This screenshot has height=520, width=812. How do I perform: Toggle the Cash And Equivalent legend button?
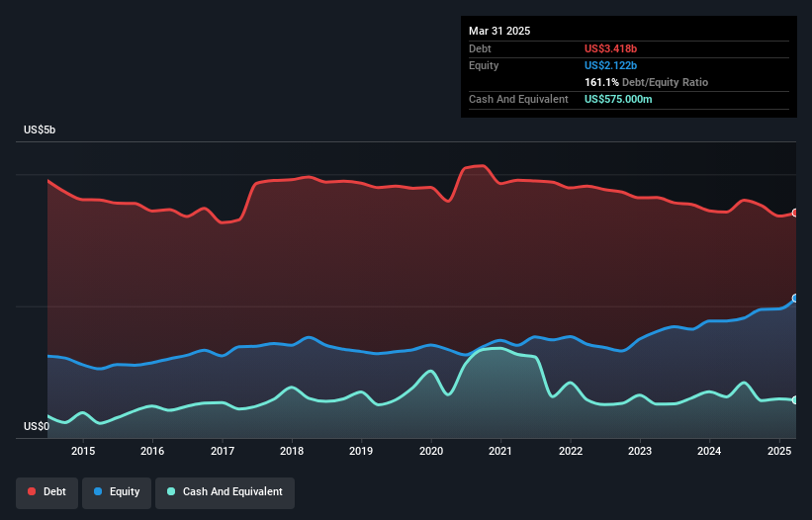(x=225, y=492)
